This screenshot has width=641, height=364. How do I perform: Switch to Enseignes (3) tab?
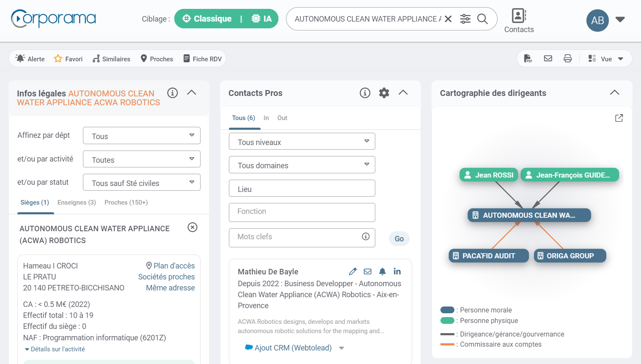coord(77,203)
